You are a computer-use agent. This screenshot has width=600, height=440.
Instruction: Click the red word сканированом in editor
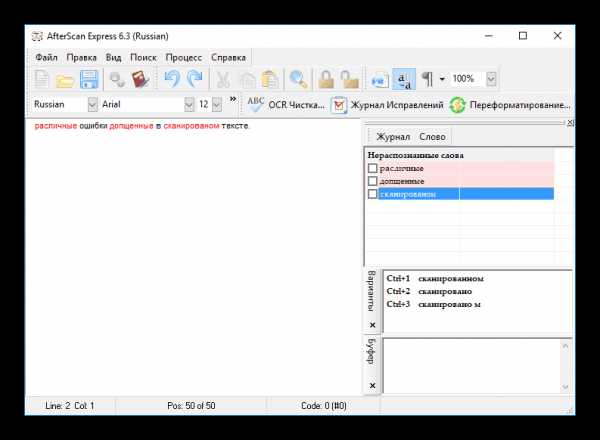point(191,126)
